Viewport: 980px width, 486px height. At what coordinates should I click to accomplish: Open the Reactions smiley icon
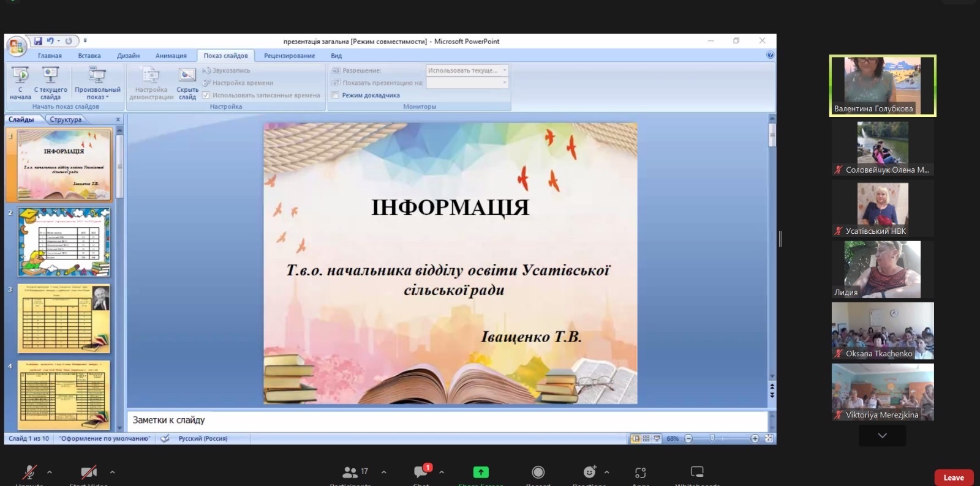[x=589, y=472]
